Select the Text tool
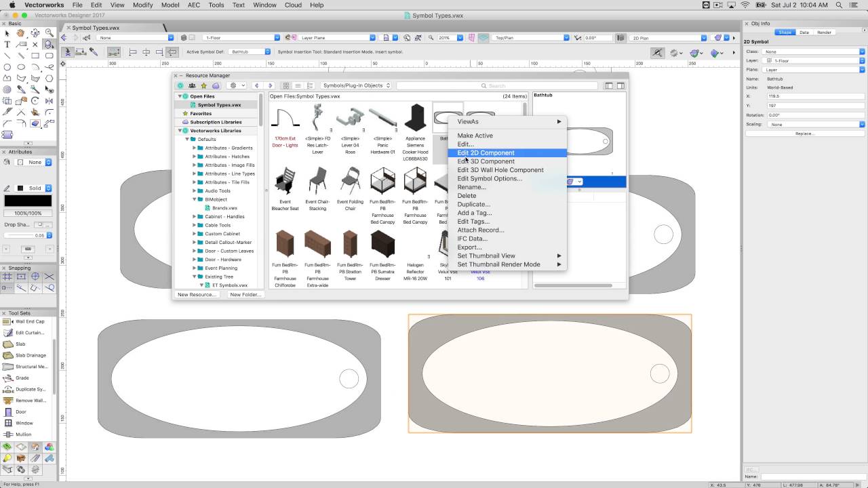 point(7,44)
